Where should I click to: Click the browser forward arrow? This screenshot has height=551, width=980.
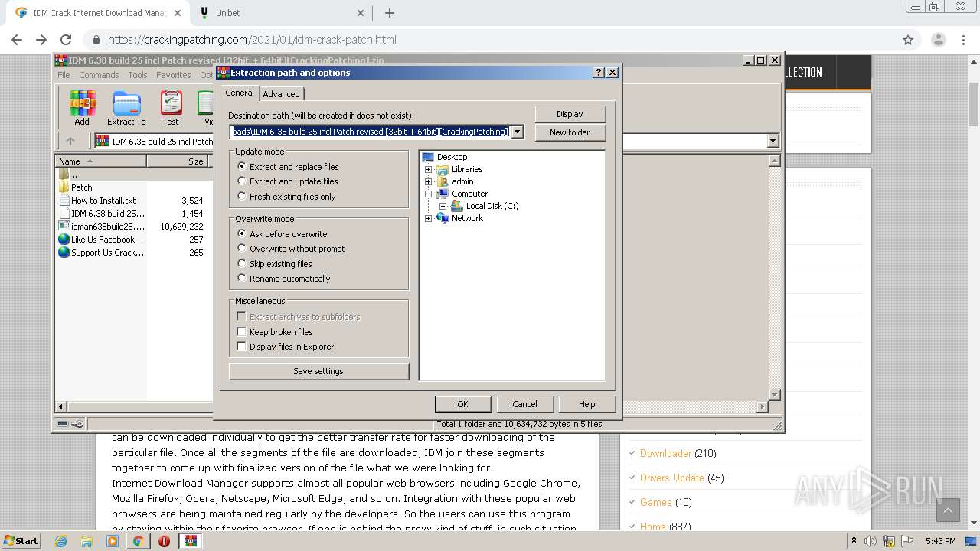pyautogui.click(x=41, y=40)
